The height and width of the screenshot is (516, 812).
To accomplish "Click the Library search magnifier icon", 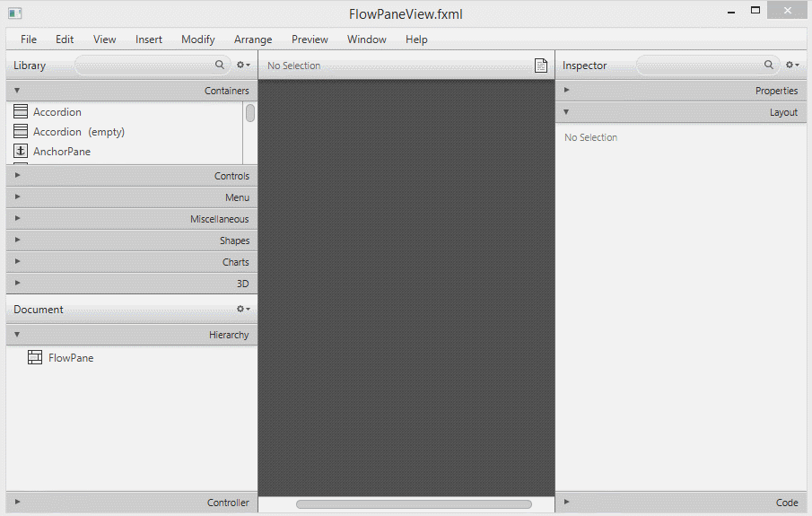I will pyautogui.click(x=220, y=66).
